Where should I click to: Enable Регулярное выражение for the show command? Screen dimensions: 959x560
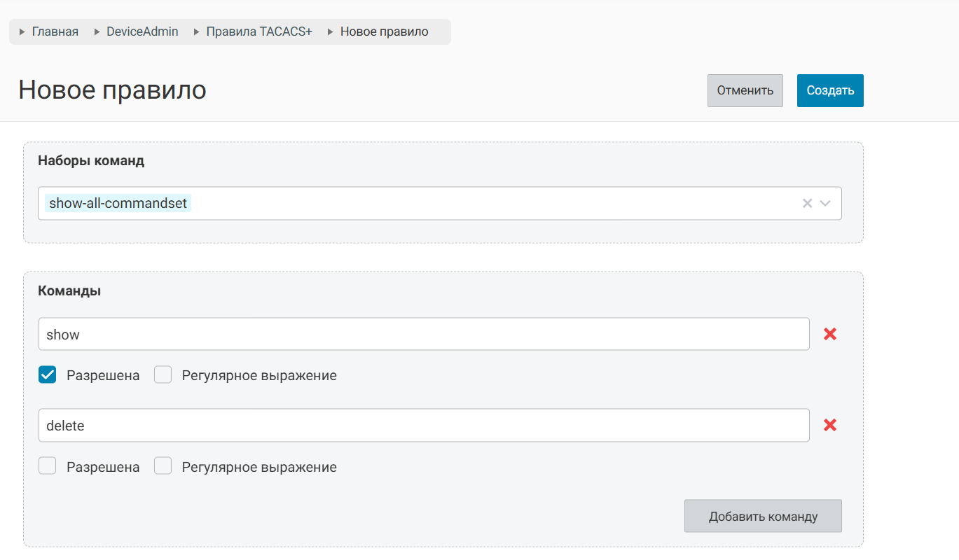click(163, 375)
